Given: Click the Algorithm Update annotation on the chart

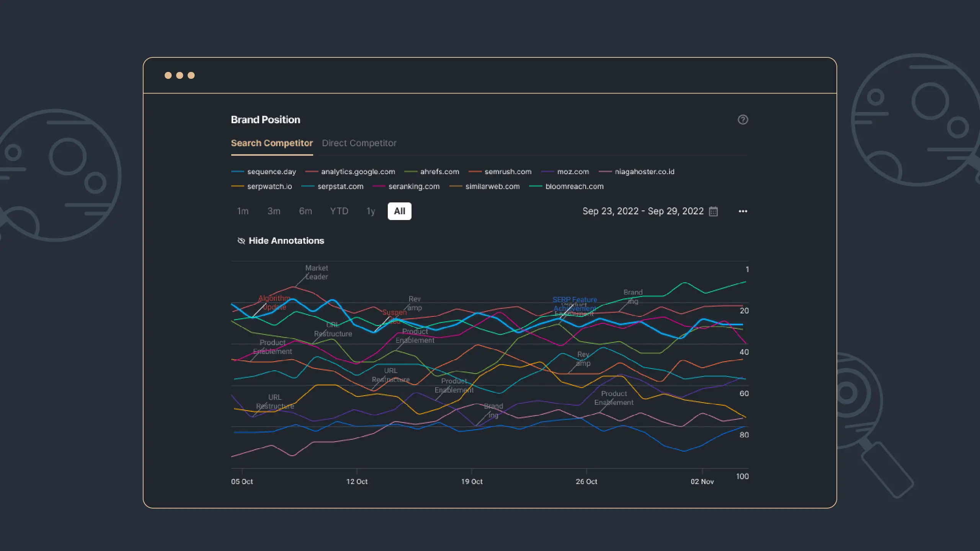Looking at the screenshot, I should tap(274, 302).
